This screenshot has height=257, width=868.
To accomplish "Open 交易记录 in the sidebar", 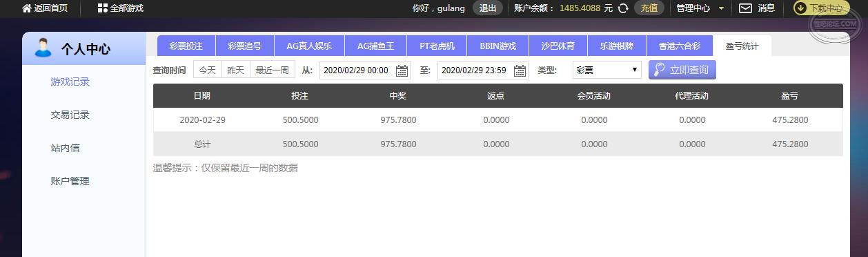I will click(70, 115).
